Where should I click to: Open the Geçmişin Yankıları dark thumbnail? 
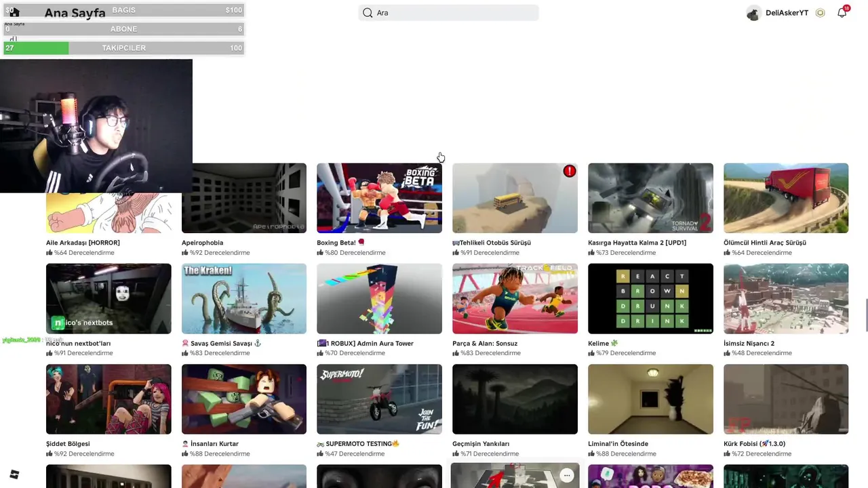(515, 399)
